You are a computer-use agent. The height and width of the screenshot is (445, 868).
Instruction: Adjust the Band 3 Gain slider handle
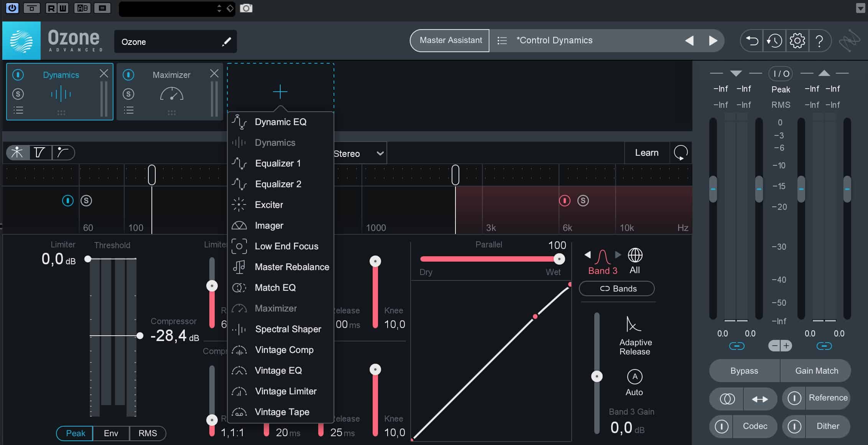click(x=597, y=376)
